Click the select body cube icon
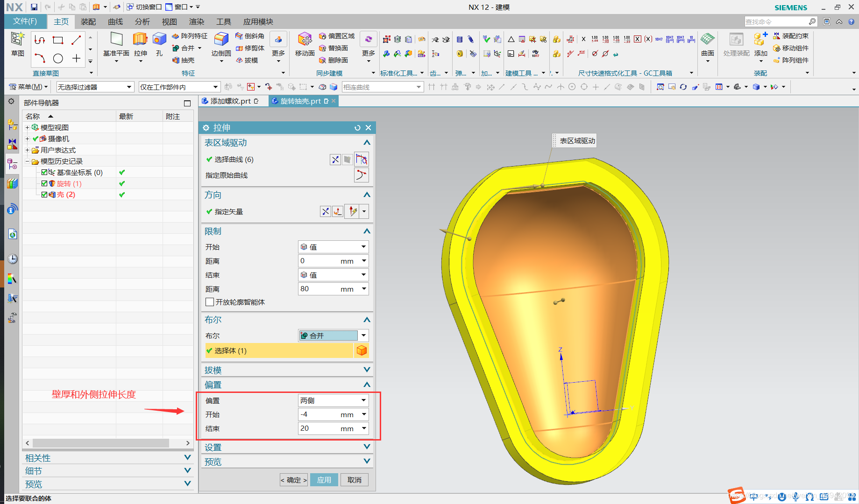Screen dimensions: 859x504 (x=362, y=350)
